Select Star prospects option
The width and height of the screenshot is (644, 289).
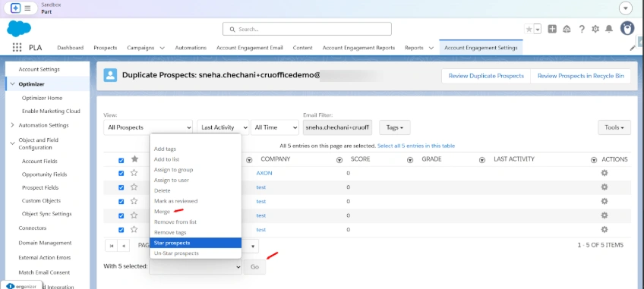point(195,243)
